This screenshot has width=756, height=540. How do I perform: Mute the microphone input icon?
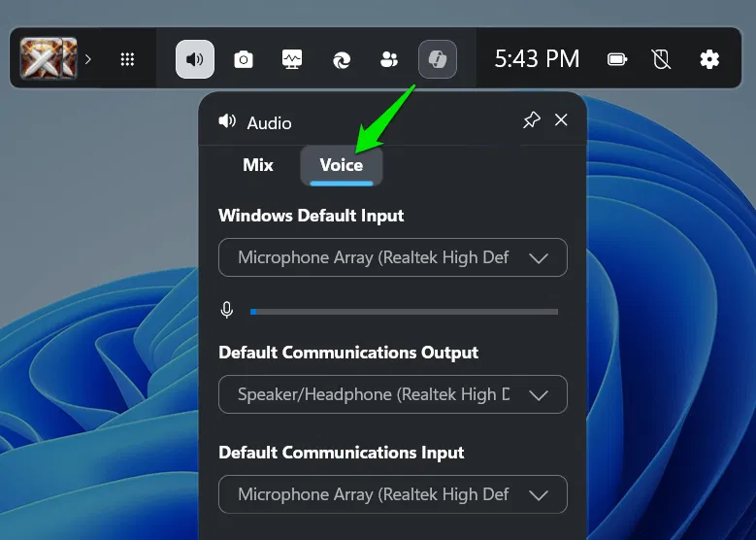tap(227, 311)
